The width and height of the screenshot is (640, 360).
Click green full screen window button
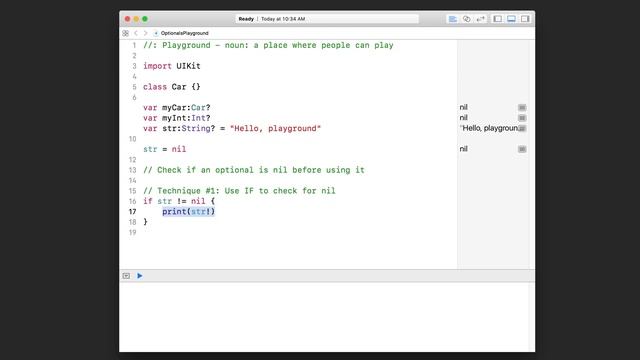tap(145, 19)
